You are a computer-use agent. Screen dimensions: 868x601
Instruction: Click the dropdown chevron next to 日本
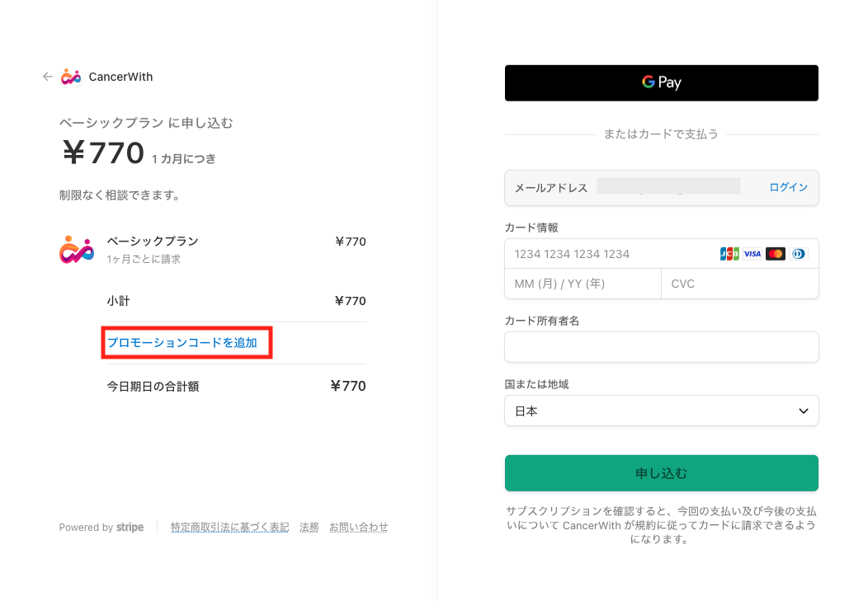tap(804, 411)
